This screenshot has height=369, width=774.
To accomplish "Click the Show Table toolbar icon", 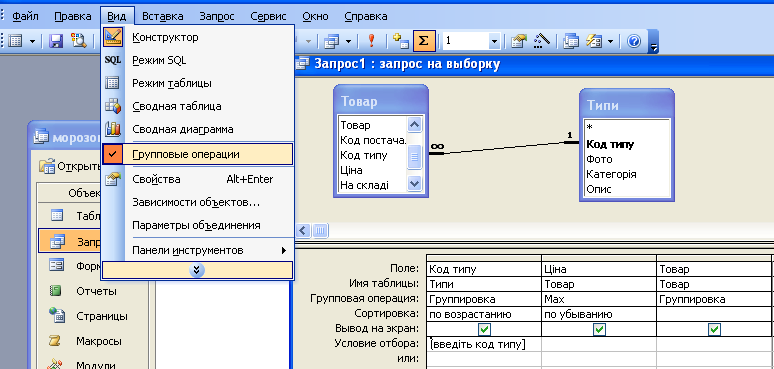I will pos(400,41).
